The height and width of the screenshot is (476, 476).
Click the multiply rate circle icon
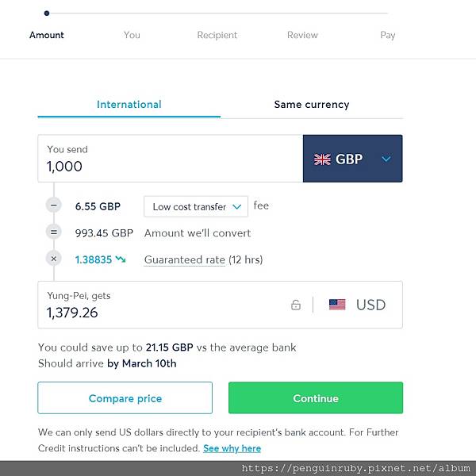[x=54, y=259]
